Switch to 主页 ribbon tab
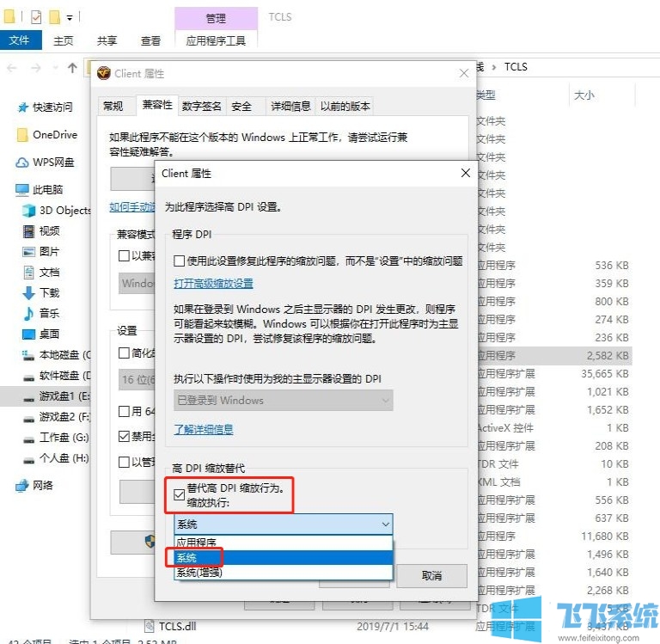Viewport: 660px width, 644px height. point(64,40)
